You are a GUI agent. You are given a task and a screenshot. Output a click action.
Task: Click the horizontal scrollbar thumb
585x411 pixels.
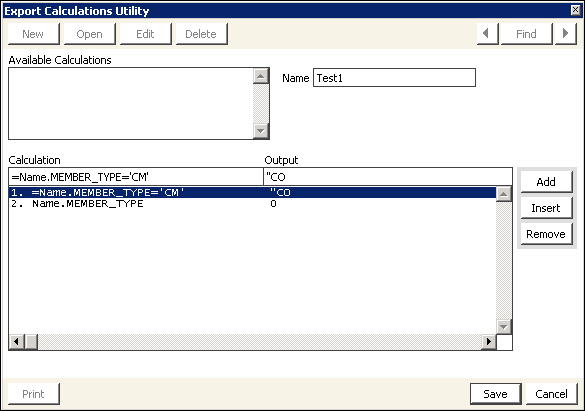click(31, 342)
